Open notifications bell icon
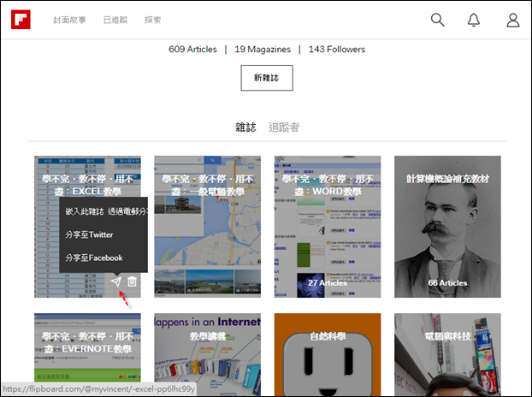 pos(474,20)
